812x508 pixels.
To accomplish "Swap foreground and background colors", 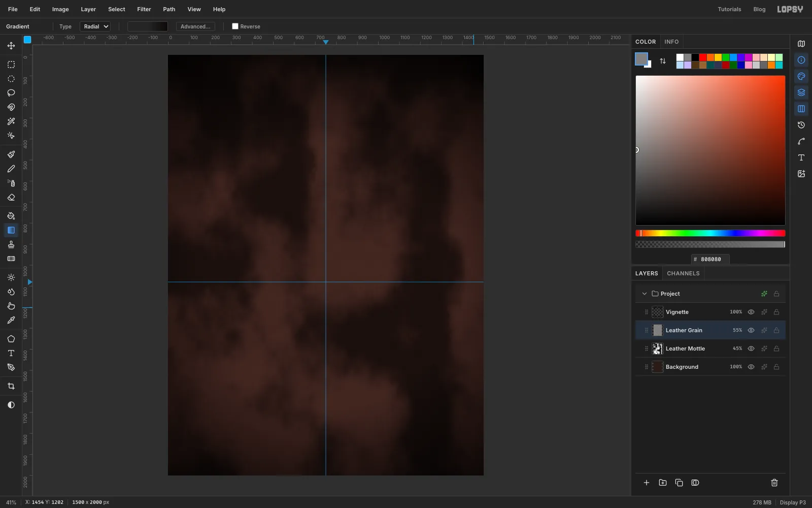I will [x=663, y=61].
